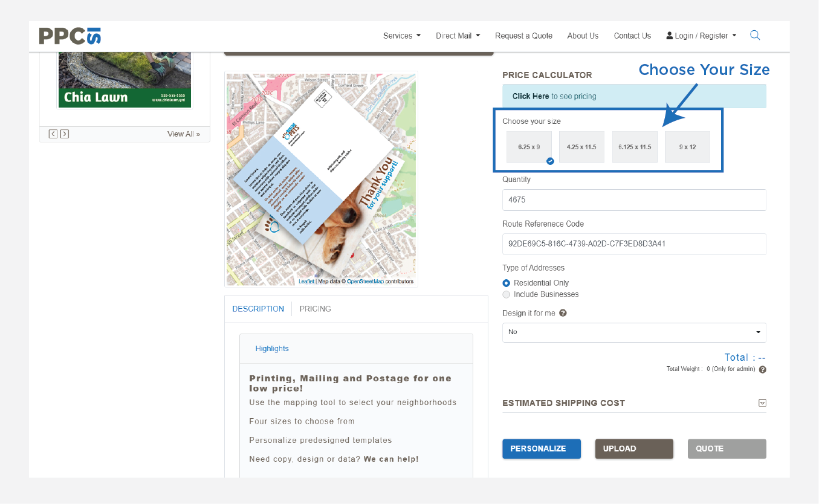Click the PPC logo in header
This screenshot has height=504, width=819.
70,36
